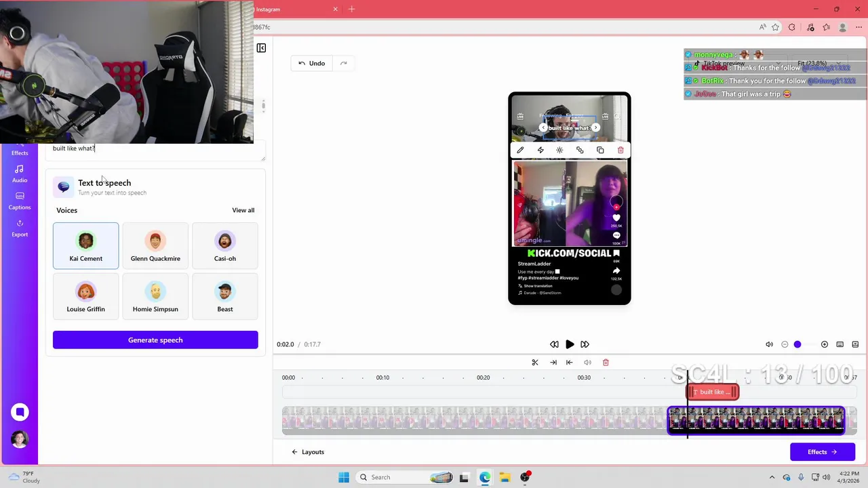Click trim-to-end arrow icon in timeline toolbar

[553, 363]
